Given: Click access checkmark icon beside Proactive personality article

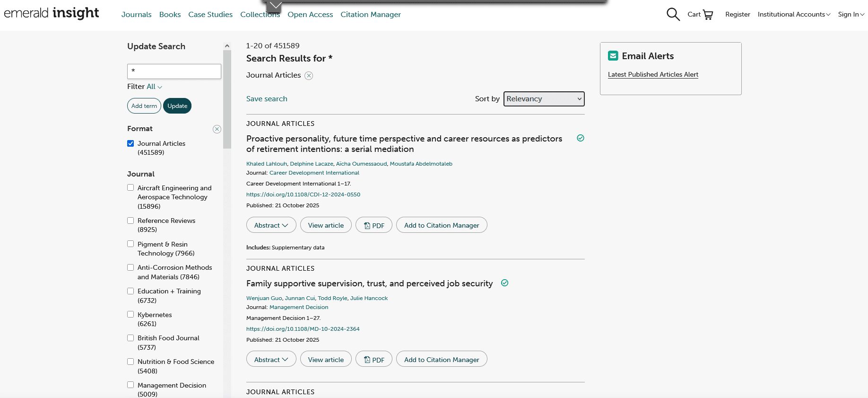Looking at the screenshot, I should click(x=581, y=138).
